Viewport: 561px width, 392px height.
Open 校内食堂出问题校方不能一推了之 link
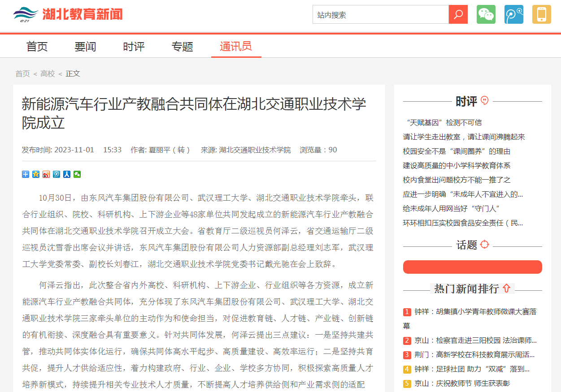pos(457,180)
